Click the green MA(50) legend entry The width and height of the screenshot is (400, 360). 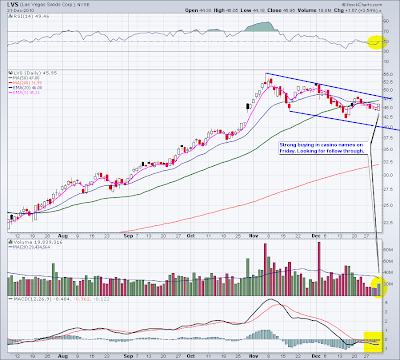24,78
